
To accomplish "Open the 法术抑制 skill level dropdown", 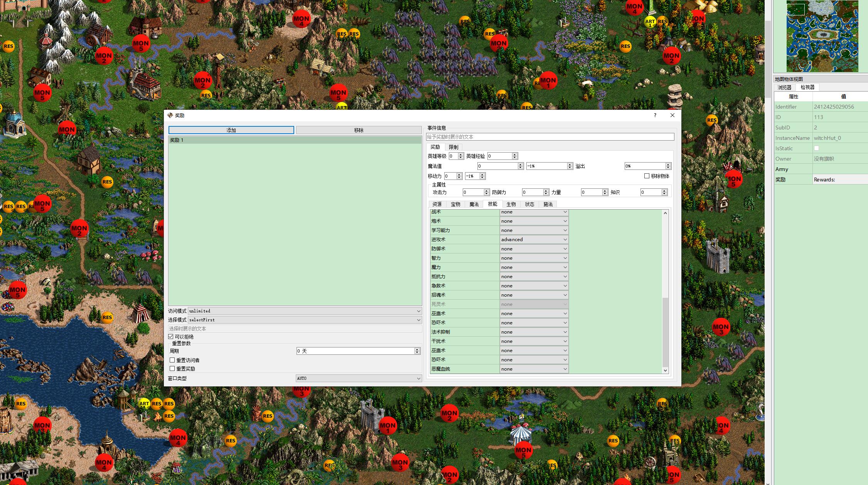I will coord(534,332).
